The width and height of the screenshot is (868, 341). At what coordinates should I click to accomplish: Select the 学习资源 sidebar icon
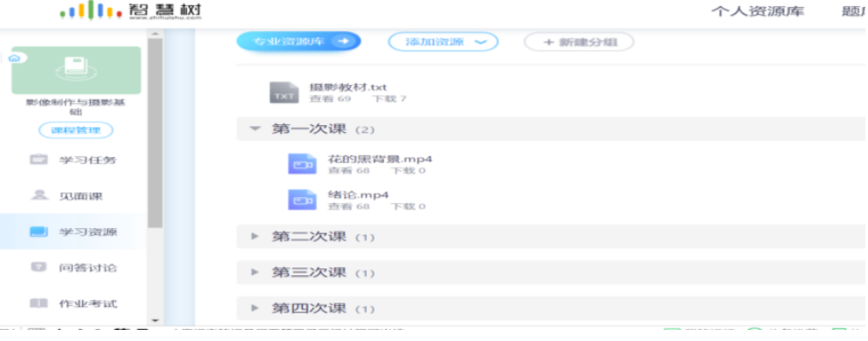[39, 231]
